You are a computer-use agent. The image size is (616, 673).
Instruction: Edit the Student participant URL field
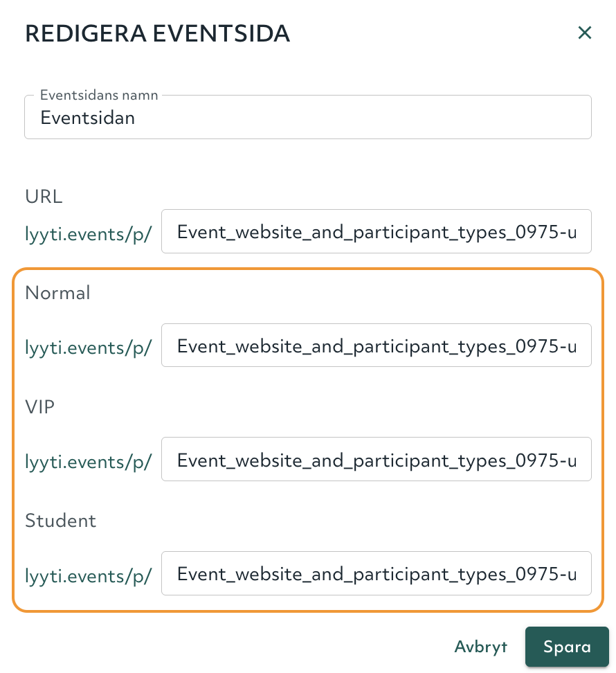pos(377,573)
